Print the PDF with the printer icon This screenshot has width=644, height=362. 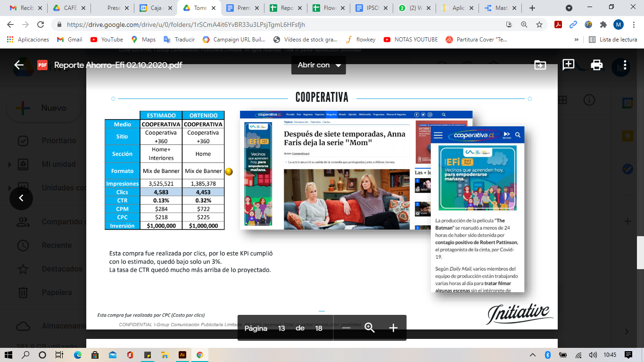tap(596, 65)
